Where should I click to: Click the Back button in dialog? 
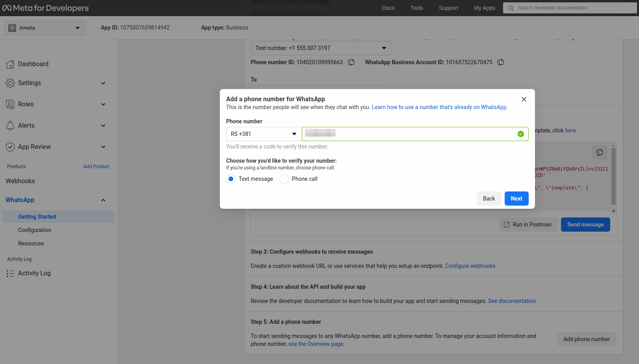coord(489,199)
